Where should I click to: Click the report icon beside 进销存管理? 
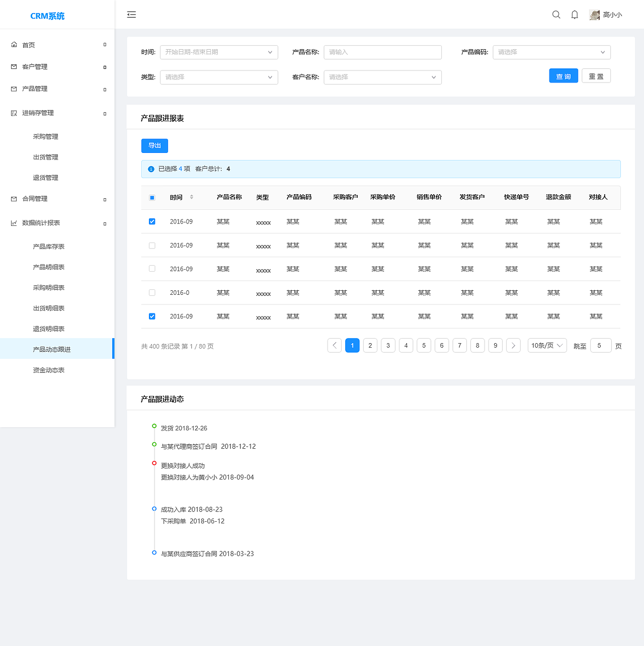click(x=14, y=113)
